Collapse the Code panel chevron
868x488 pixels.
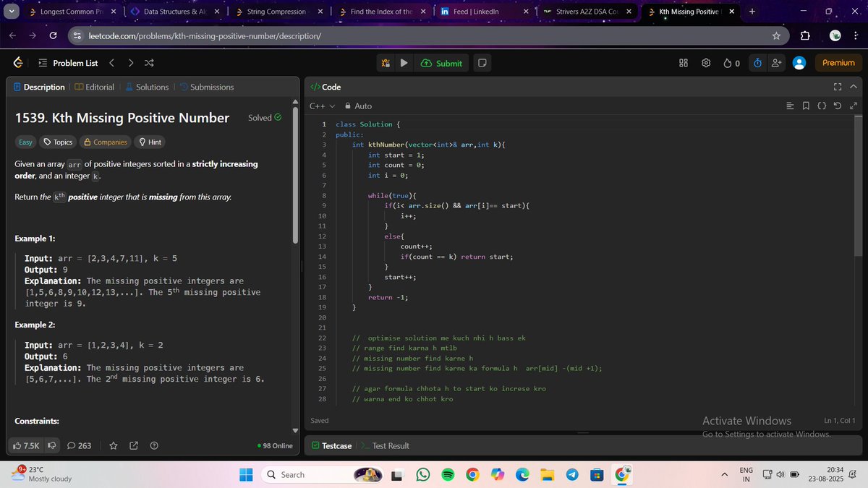click(854, 87)
